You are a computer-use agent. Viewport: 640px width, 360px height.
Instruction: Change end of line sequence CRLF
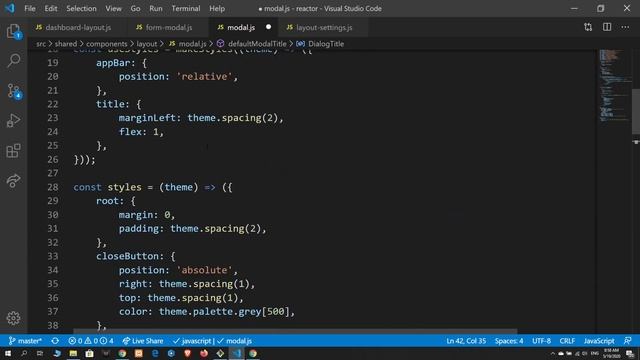click(x=567, y=341)
